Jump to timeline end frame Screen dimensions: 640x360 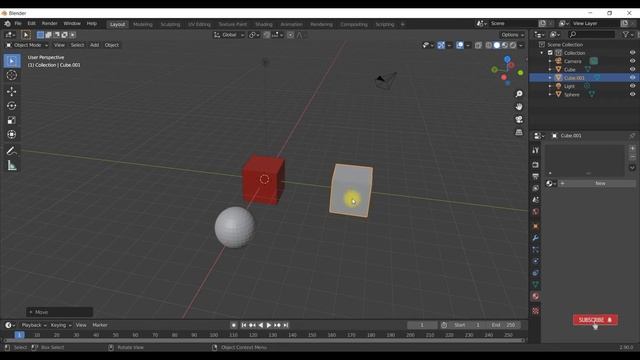(286, 325)
